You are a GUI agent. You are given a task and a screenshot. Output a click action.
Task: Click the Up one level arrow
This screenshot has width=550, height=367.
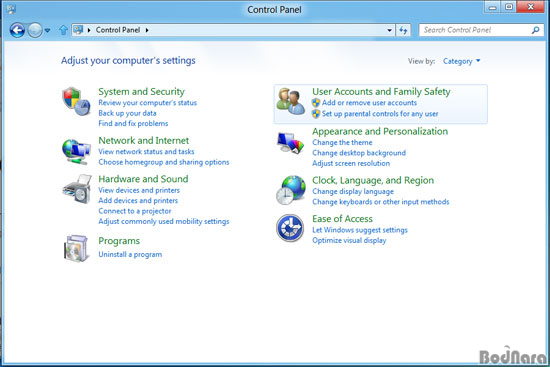click(63, 30)
